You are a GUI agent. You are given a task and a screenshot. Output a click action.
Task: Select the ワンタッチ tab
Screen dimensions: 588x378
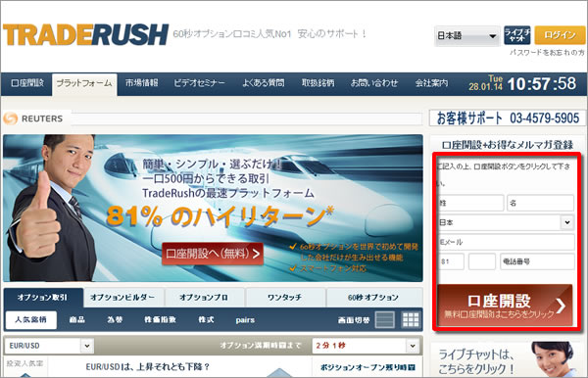285,298
